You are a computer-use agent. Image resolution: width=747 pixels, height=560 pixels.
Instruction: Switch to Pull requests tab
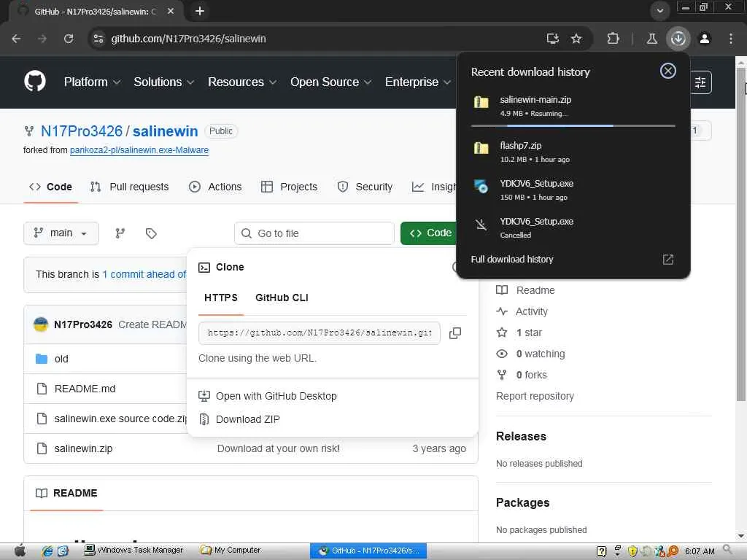point(130,187)
